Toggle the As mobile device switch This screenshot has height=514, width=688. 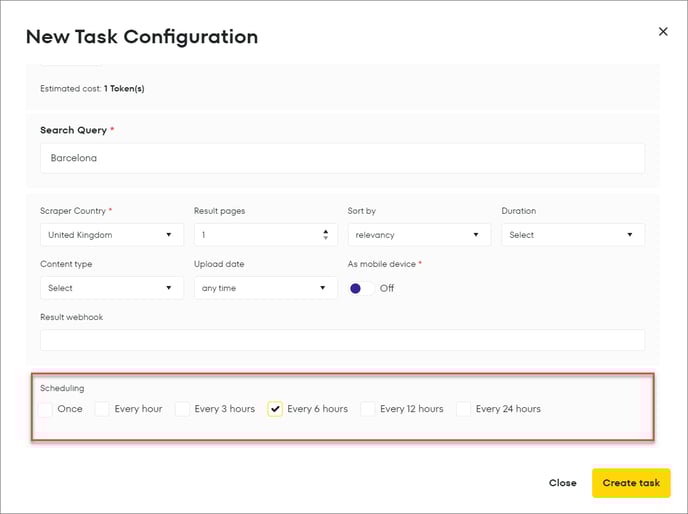361,288
